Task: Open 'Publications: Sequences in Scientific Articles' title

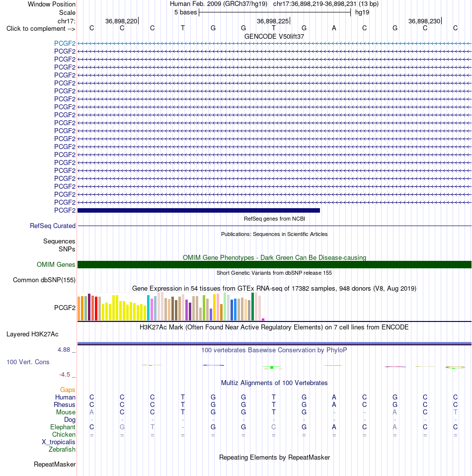Action: coord(274,234)
